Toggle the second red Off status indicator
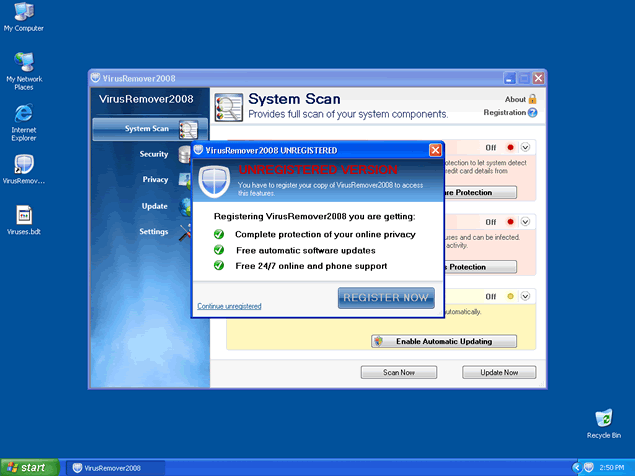The width and height of the screenshot is (635, 476). click(510, 222)
